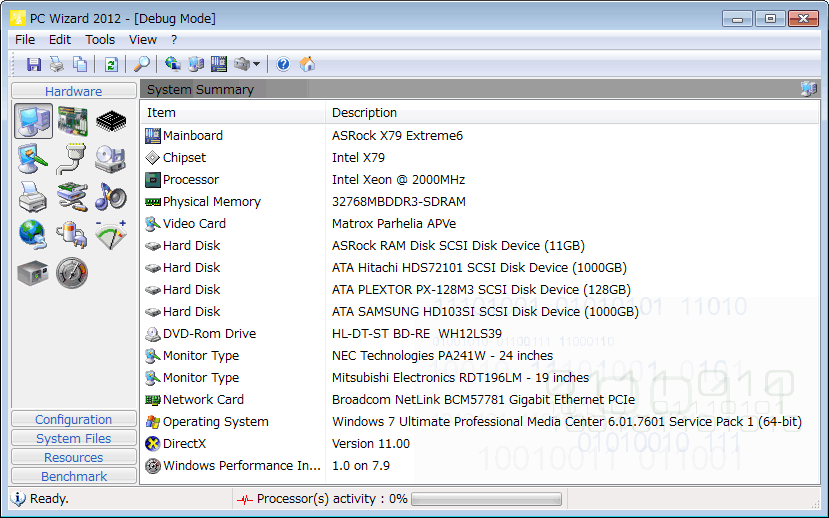Open the Printer category icon
Image resolution: width=829 pixels, height=518 pixels.
click(x=33, y=196)
